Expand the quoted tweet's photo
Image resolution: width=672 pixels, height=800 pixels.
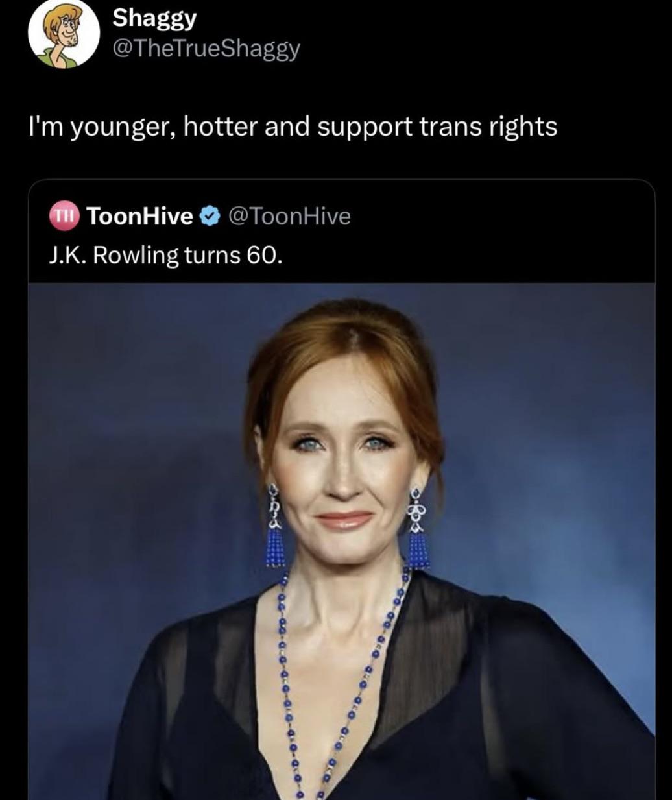pos(342,541)
